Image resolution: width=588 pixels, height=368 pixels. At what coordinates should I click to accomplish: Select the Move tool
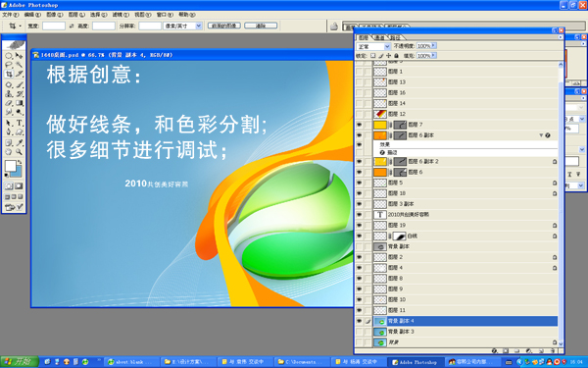[19, 56]
